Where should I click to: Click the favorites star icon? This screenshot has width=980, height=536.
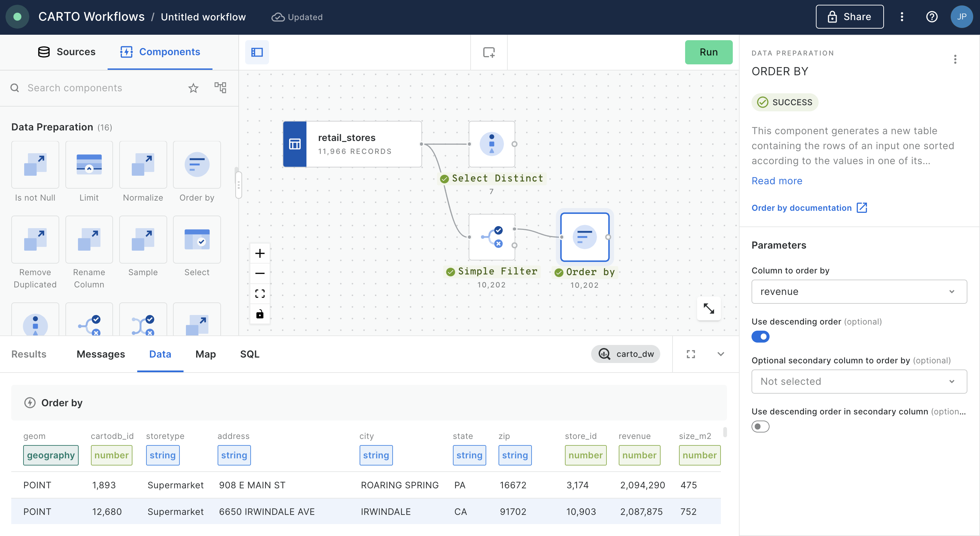pyautogui.click(x=193, y=88)
